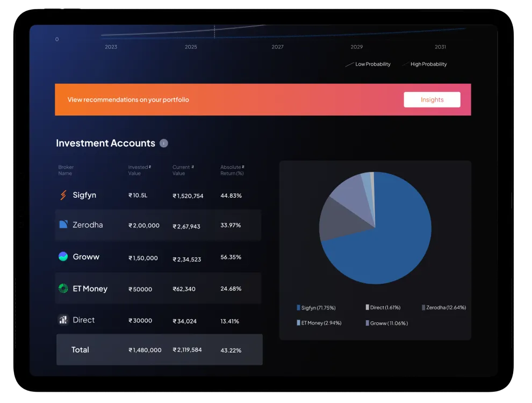Click ET Money invested value ₹50000
This screenshot has height=403, width=532.
click(x=140, y=290)
